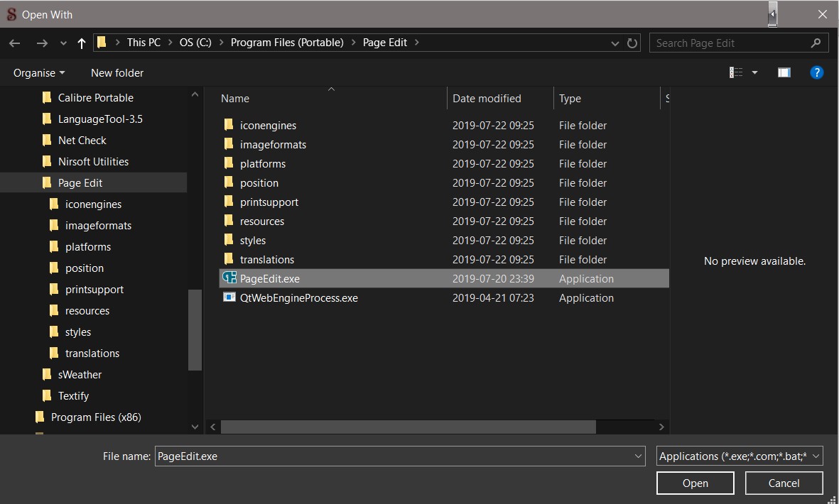
Task: Select Nirsoft Utilities in the tree
Action: tap(93, 162)
